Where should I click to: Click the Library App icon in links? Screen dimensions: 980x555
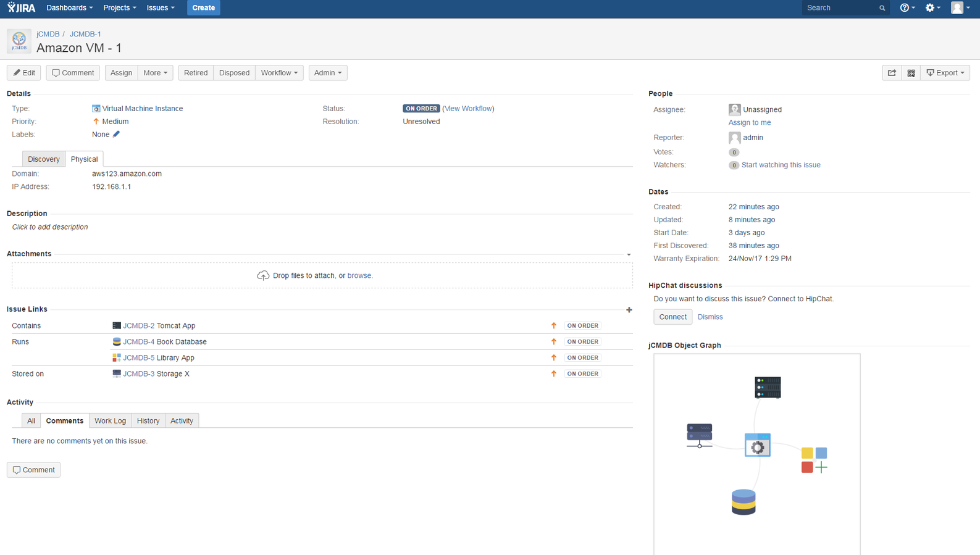click(117, 357)
